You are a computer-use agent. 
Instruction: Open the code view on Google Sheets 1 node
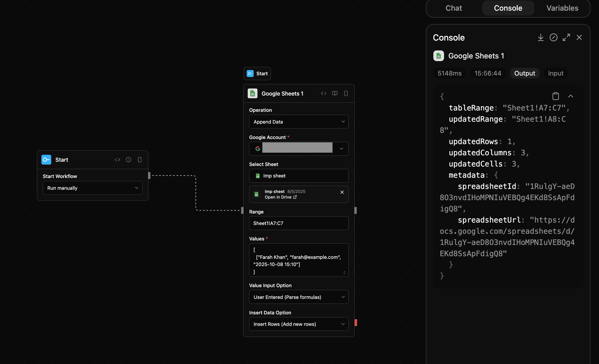[x=324, y=93]
